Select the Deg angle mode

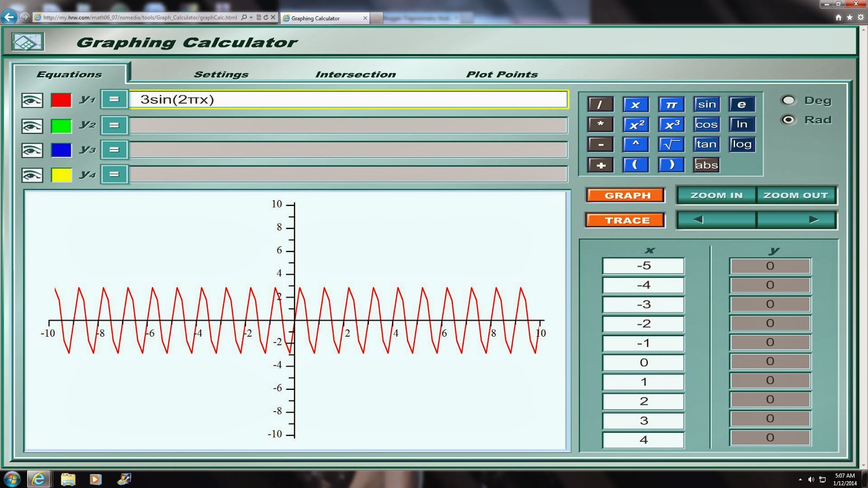(x=788, y=100)
